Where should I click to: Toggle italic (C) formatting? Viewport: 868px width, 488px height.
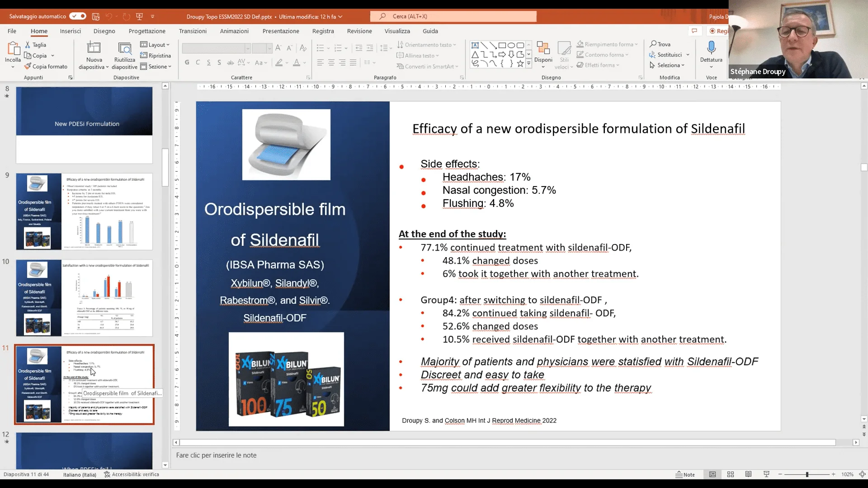click(x=198, y=62)
